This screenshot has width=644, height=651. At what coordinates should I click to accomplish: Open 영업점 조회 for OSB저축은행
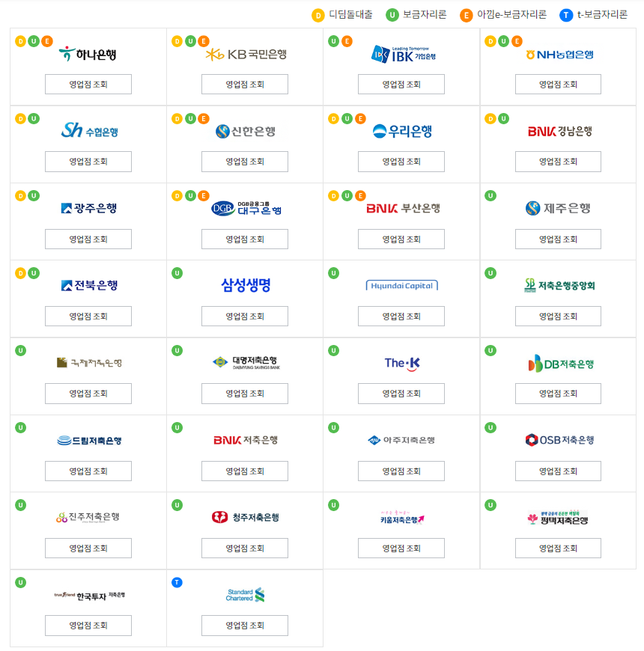point(558,471)
